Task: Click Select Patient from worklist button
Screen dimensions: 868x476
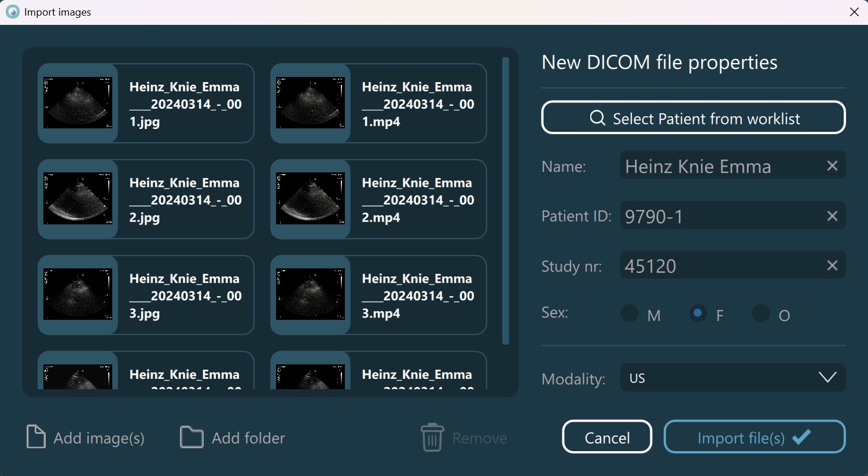Action: 693,118
